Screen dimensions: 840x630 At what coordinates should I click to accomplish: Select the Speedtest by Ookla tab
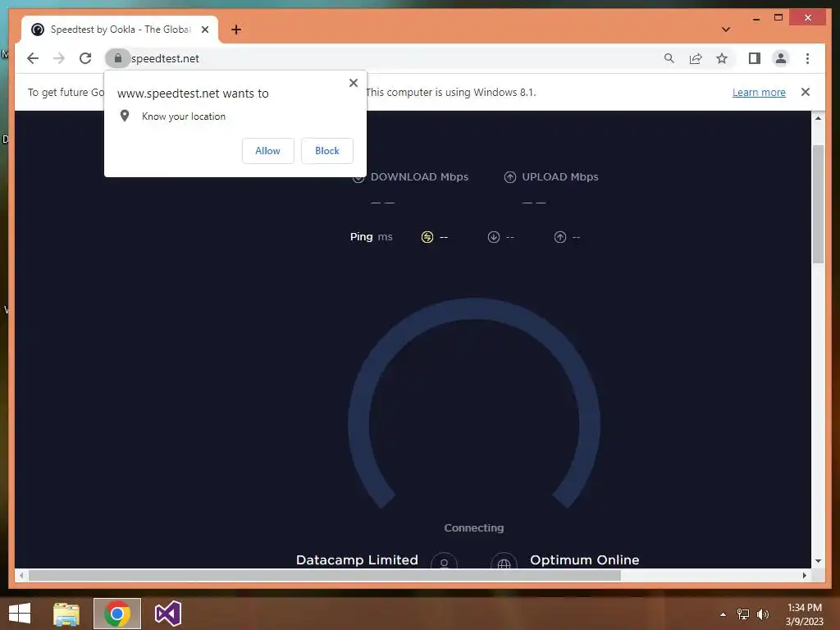[120, 30]
